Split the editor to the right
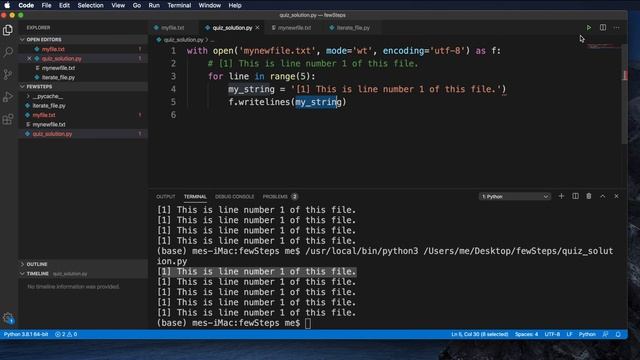640x360 pixels. point(602,28)
